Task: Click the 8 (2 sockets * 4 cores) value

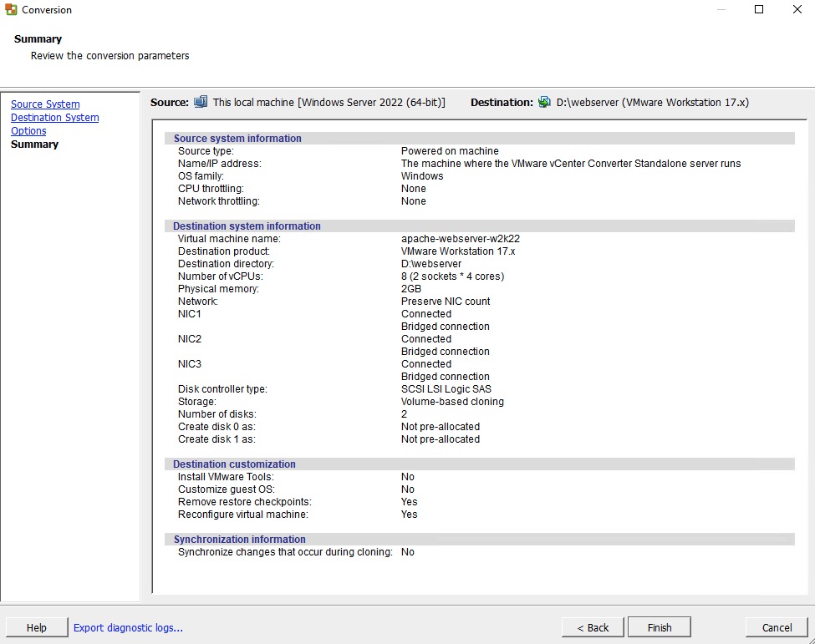Action: click(x=453, y=276)
